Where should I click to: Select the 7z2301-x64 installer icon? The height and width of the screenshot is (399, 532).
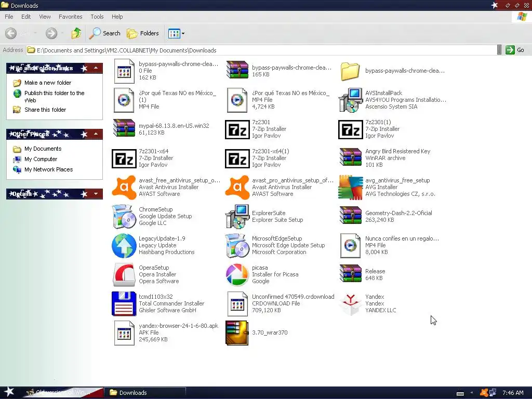tap(124, 158)
